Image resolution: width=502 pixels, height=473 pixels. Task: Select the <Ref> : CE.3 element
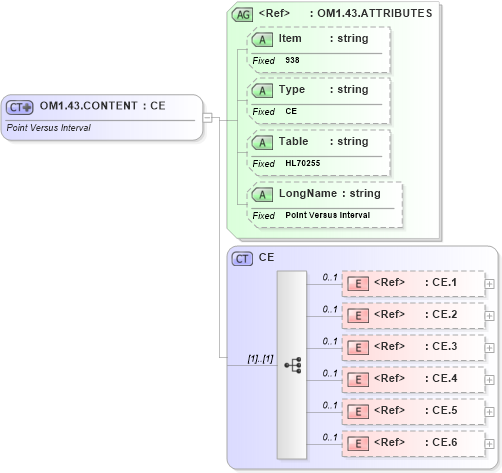[x=413, y=347]
